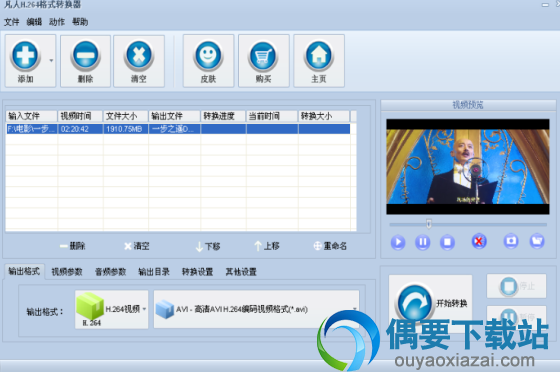Click the video preview seek slider
The width and height of the screenshot is (560, 372).
pos(468,225)
